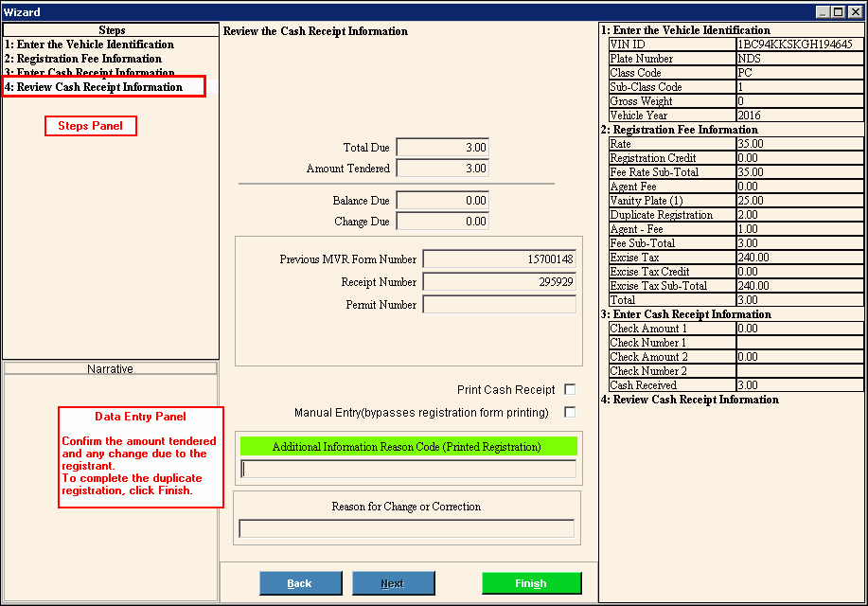The height and width of the screenshot is (606, 868).
Task: Enable the Print Cash Receipt checkbox
Action: coord(570,389)
